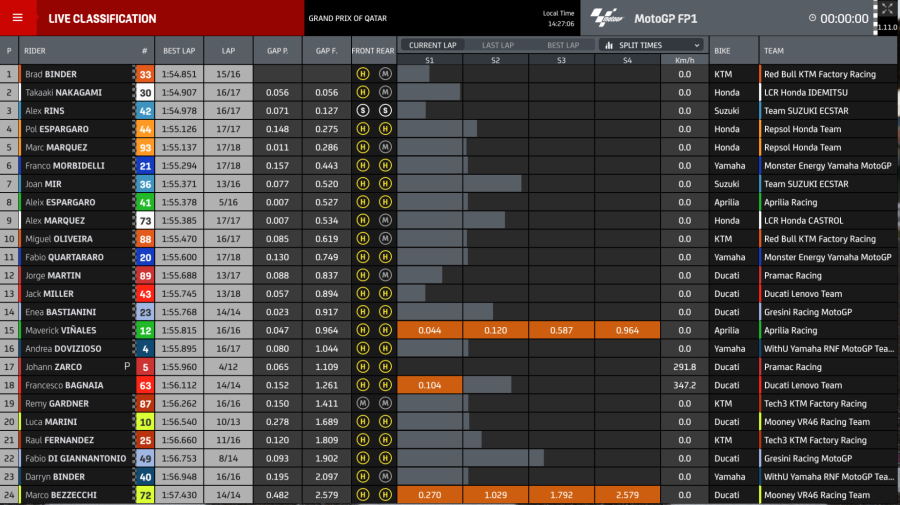
Task: Click Aleix Espargaro's lap count 5/16
Action: [228, 202]
